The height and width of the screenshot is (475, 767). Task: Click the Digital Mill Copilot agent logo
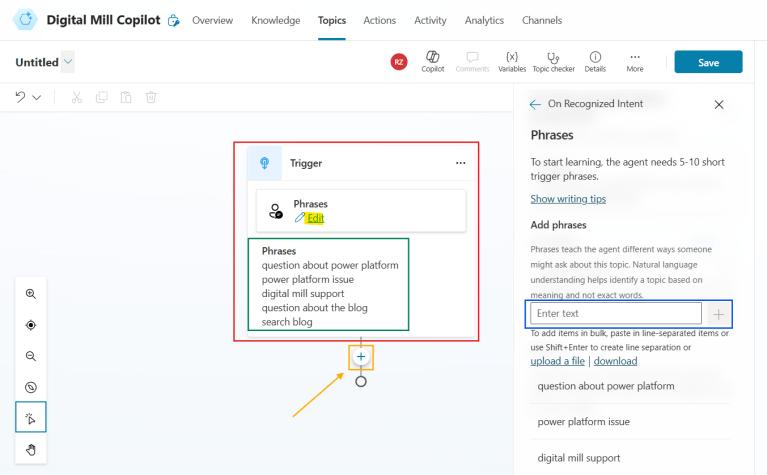click(x=25, y=20)
